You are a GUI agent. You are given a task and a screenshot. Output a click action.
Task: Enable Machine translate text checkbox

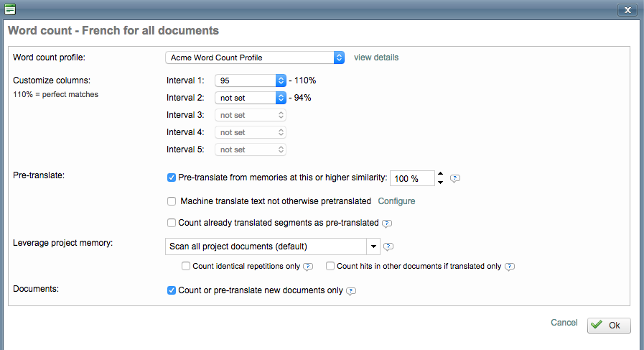coord(171,201)
